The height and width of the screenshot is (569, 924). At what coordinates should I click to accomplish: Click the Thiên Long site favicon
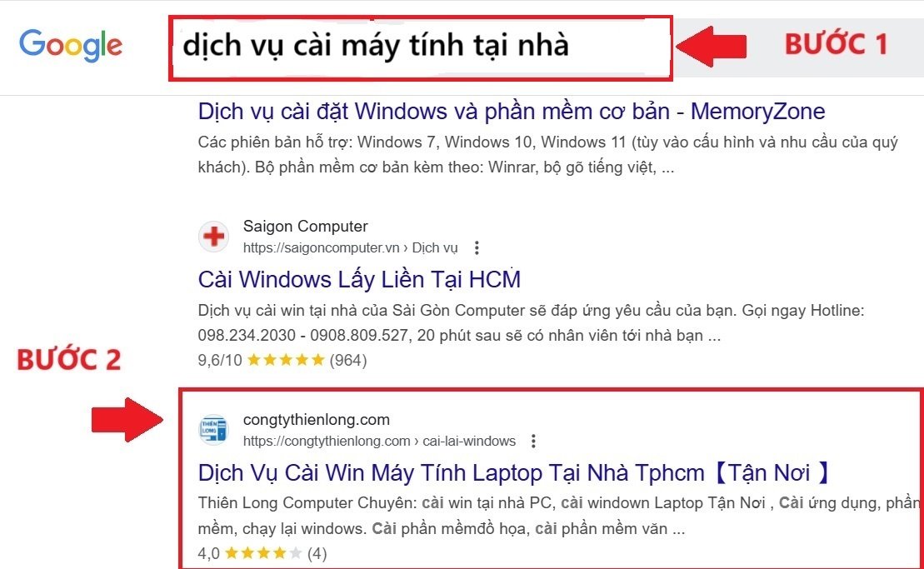(213, 429)
